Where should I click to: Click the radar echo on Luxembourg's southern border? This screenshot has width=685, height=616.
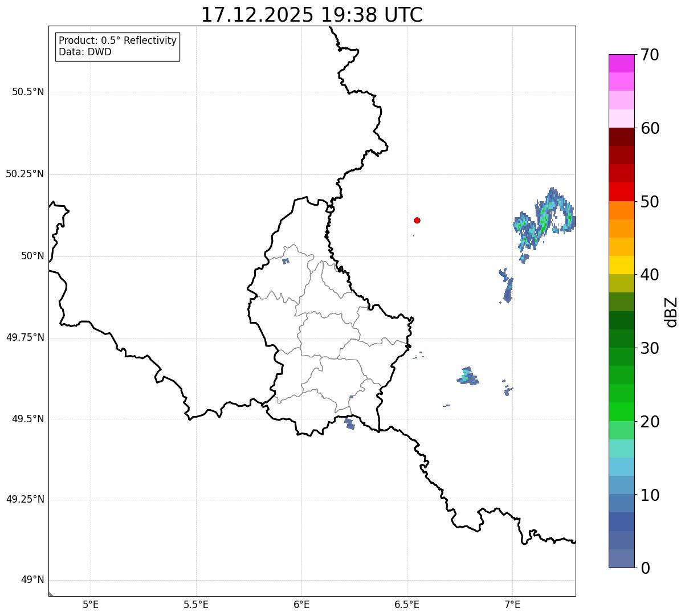pos(350,424)
